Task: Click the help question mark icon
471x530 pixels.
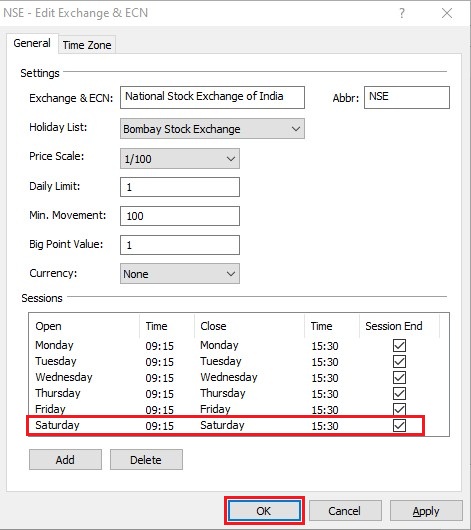Action: 402,13
